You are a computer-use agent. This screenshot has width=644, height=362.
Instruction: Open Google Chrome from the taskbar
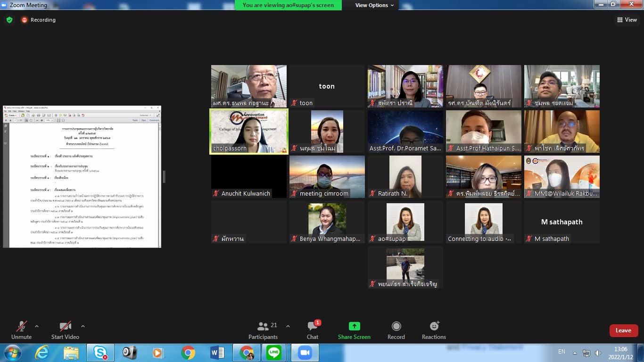point(188,353)
